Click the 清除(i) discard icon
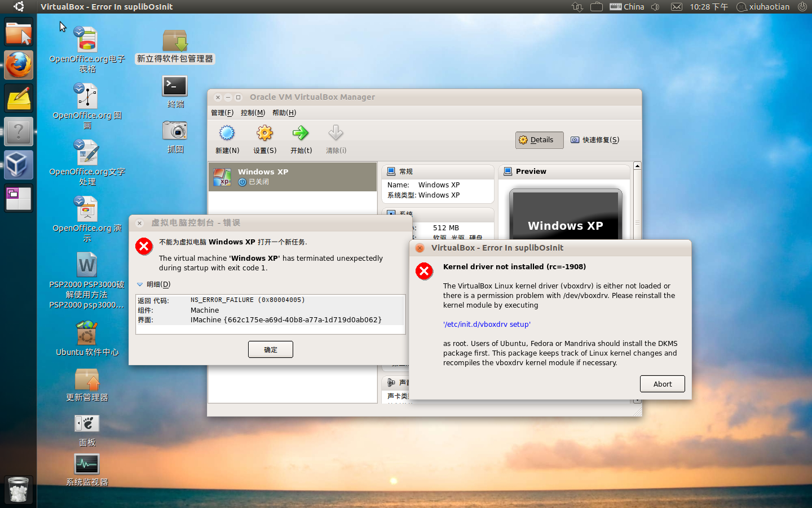Screen dimensions: 812x508 click(x=336, y=133)
